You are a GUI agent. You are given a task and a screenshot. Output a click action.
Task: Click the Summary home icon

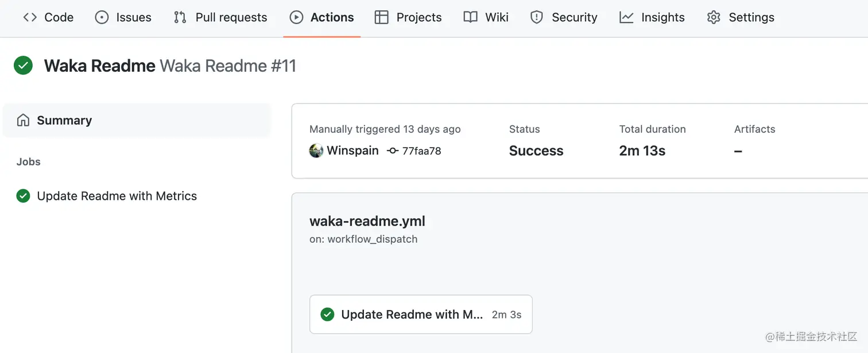(24, 121)
